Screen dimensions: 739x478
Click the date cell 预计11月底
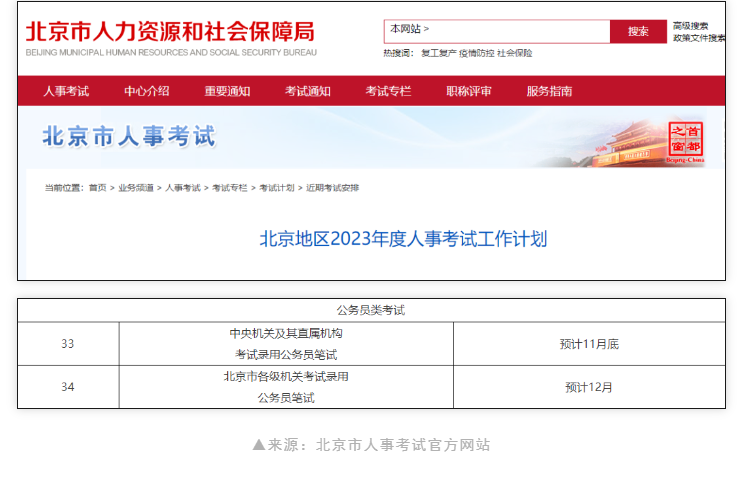pyautogui.click(x=589, y=344)
